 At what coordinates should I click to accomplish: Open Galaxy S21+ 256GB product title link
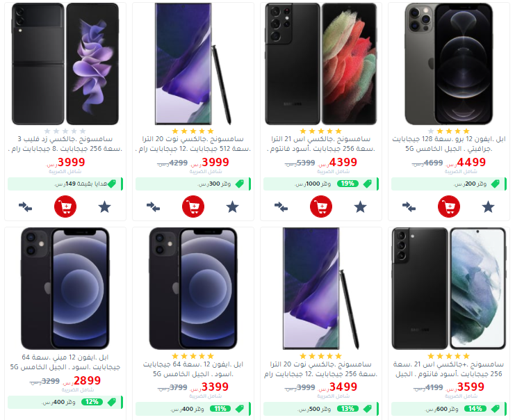click(448, 369)
